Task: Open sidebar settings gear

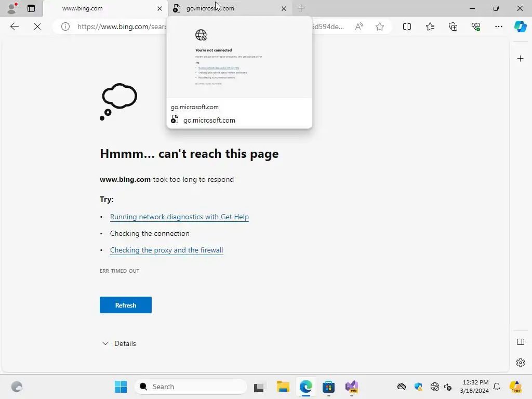Action: [x=521, y=363]
